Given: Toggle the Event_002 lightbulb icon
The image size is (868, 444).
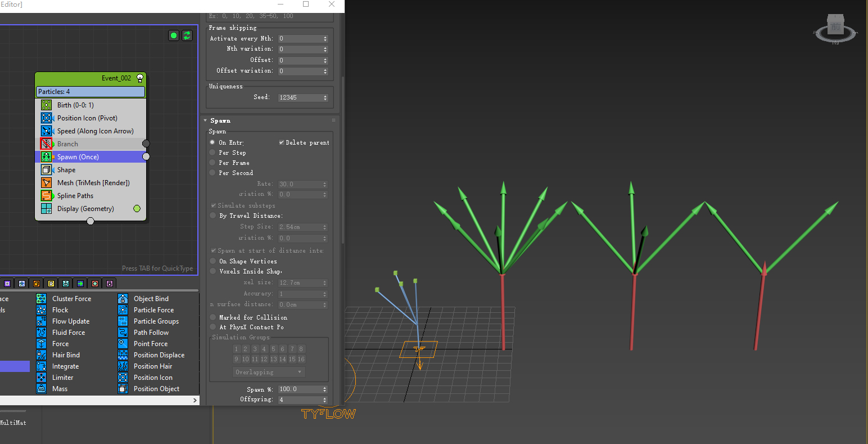Looking at the screenshot, I should point(140,78).
